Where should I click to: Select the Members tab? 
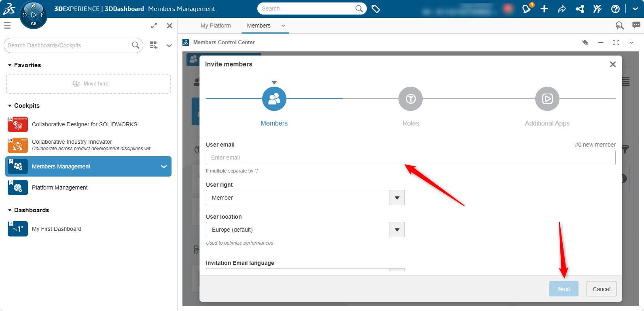coord(258,26)
